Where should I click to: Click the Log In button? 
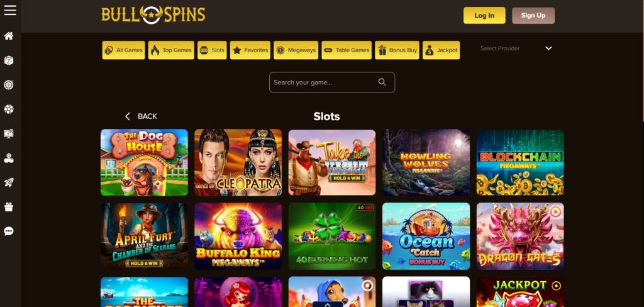pos(484,16)
